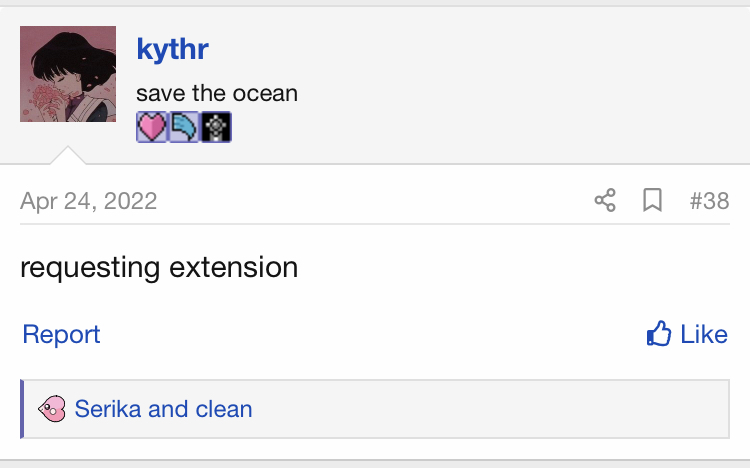750x468 pixels.
Task: Click the post header pointer arrow below avatar
Action: click(x=68, y=155)
